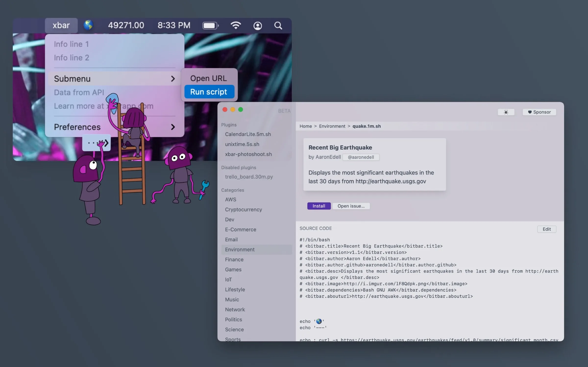
Task: Click the heart Sponsor button
Action: 539,112
